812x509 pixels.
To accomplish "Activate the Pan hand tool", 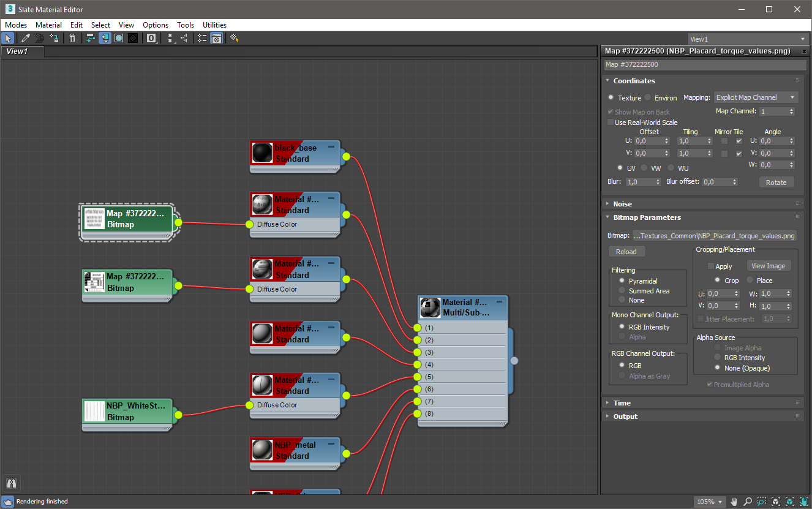I will [x=734, y=502].
